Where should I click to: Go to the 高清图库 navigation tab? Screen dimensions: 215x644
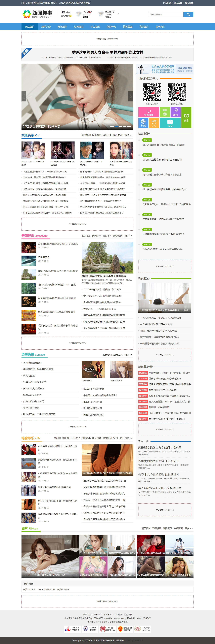tap(144, 27)
